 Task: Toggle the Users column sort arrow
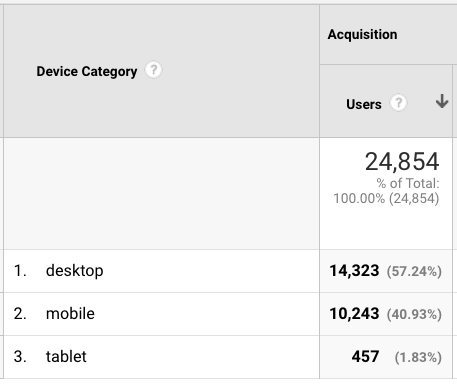[x=442, y=101]
